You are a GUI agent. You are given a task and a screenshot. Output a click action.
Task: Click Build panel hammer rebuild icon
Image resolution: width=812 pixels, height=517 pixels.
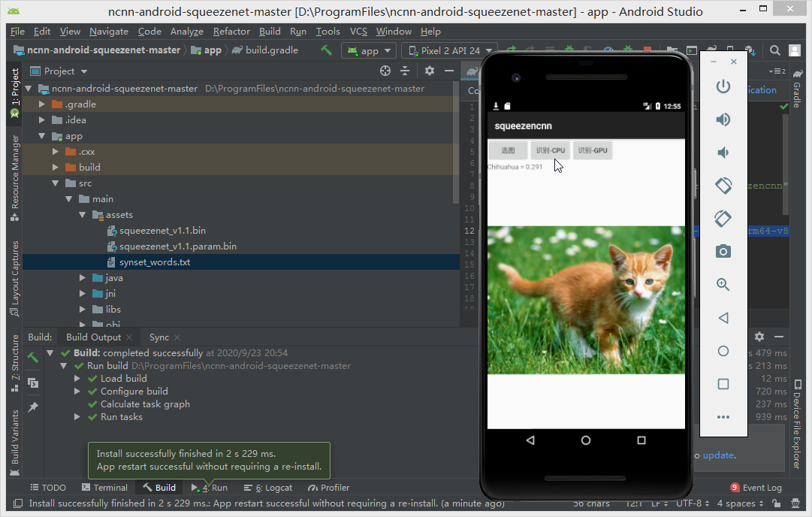[32, 358]
